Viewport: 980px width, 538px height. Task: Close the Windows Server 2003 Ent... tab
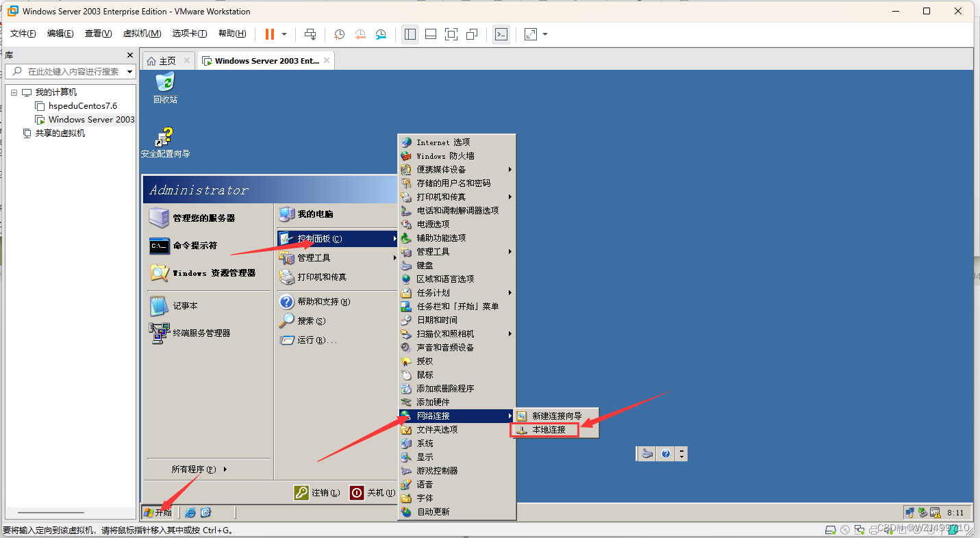[x=327, y=60]
